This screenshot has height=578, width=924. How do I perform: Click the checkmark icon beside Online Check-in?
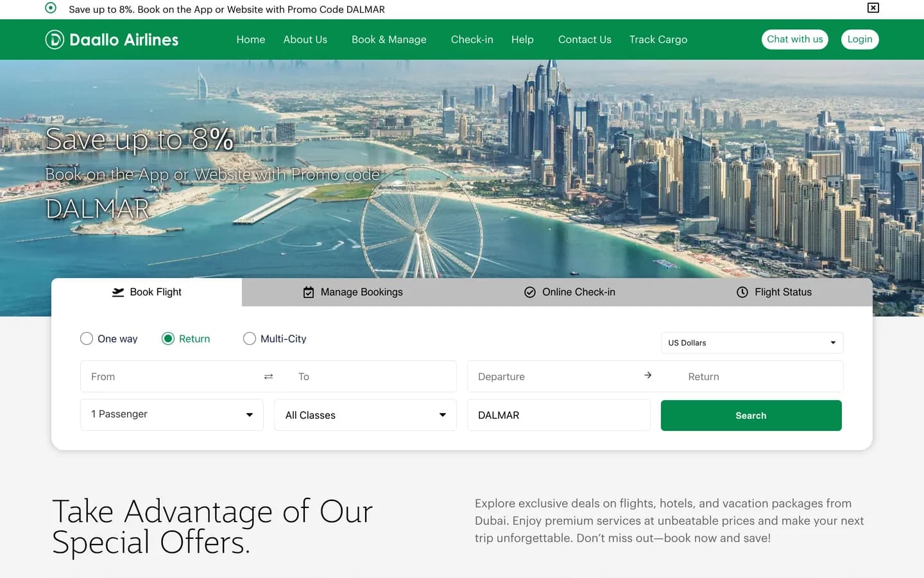click(x=530, y=292)
